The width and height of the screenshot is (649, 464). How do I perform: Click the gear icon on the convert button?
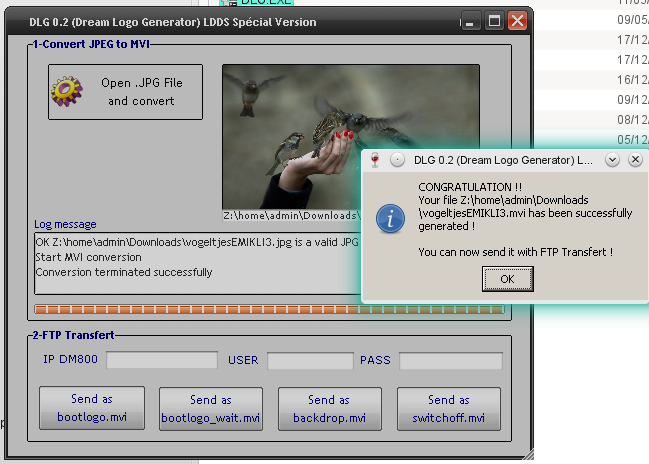(x=67, y=91)
